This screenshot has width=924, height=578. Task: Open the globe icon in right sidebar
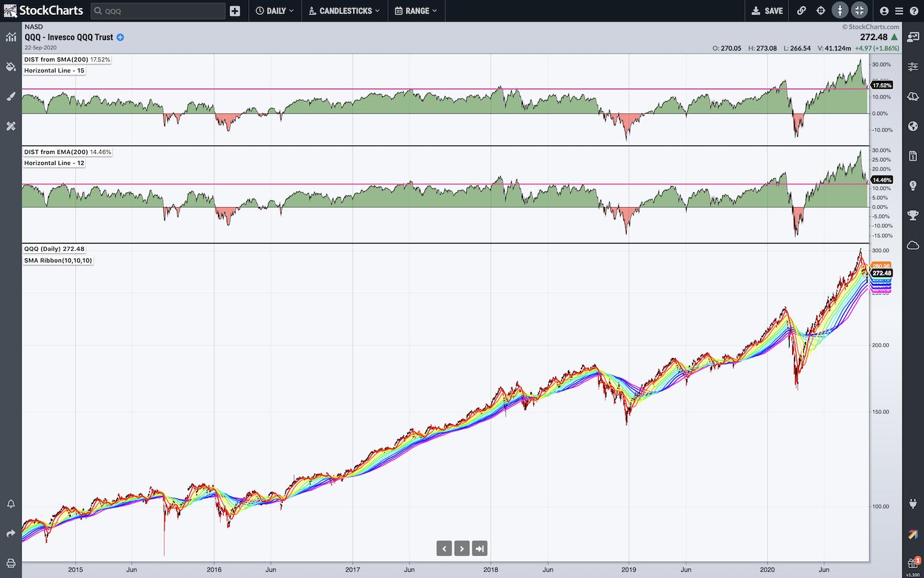913,126
